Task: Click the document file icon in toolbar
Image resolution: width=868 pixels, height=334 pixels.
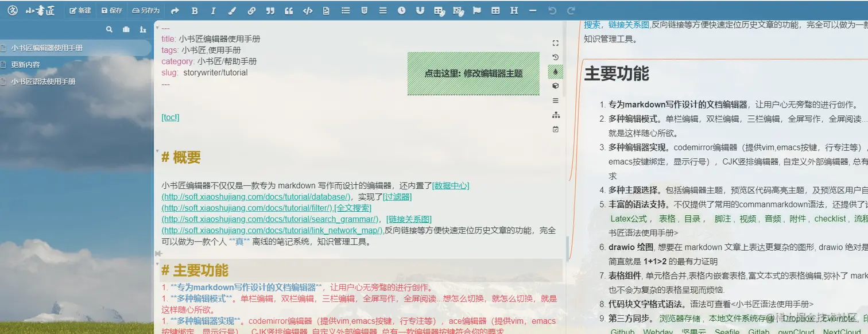Action: tap(327, 11)
